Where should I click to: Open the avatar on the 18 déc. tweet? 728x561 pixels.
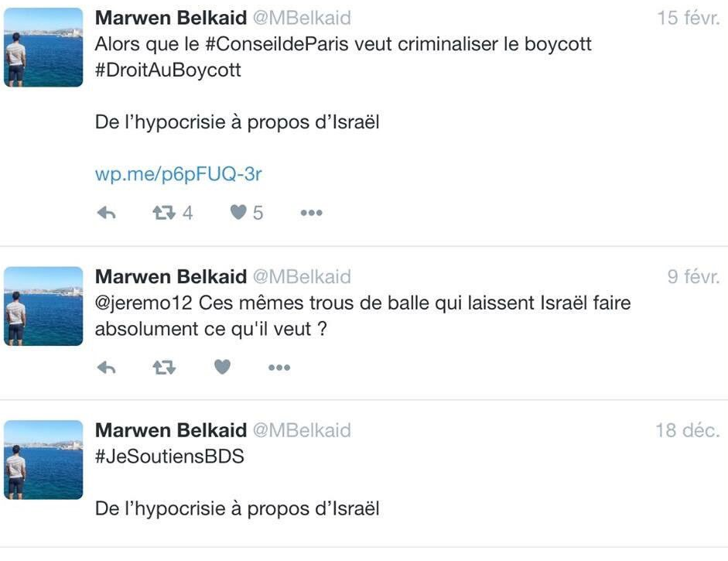click(43, 460)
